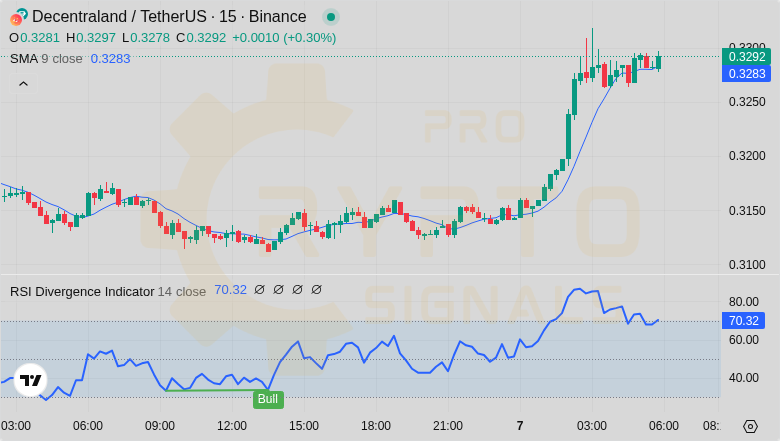Click the fourth empty-value symbol in RSI legend
The width and height of the screenshot is (780, 441).
[316, 289]
